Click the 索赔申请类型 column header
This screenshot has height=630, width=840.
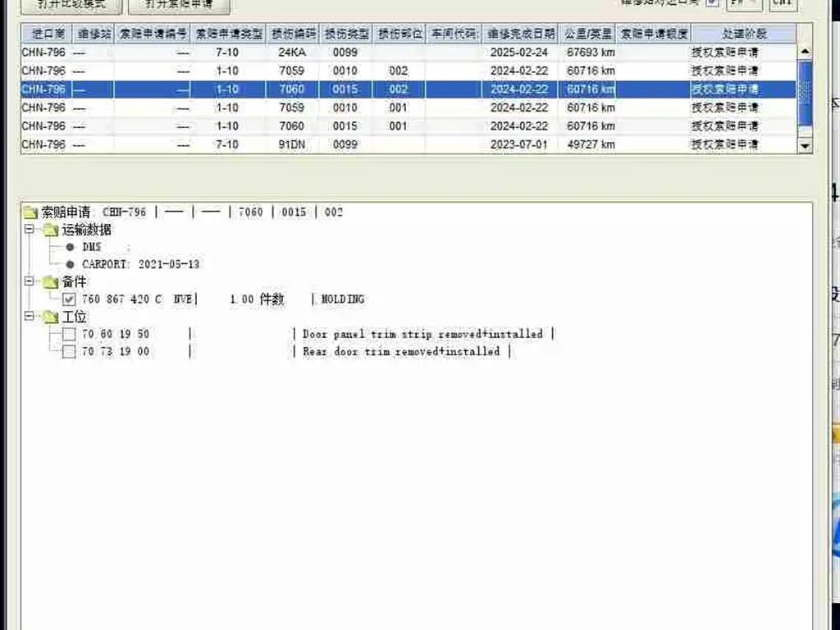(x=229, y=34)
